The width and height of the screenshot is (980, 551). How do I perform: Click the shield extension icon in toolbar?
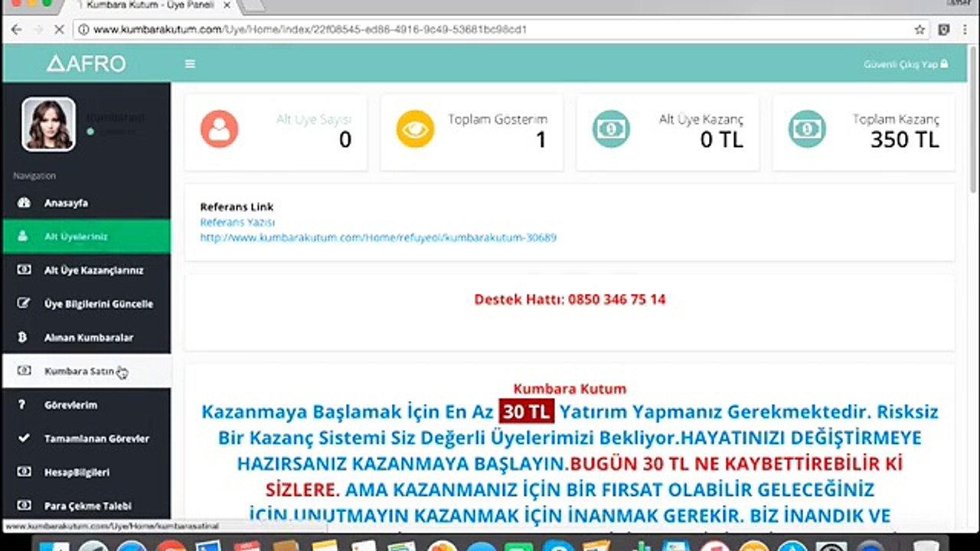pyautogui.click(x=944, y=30)
